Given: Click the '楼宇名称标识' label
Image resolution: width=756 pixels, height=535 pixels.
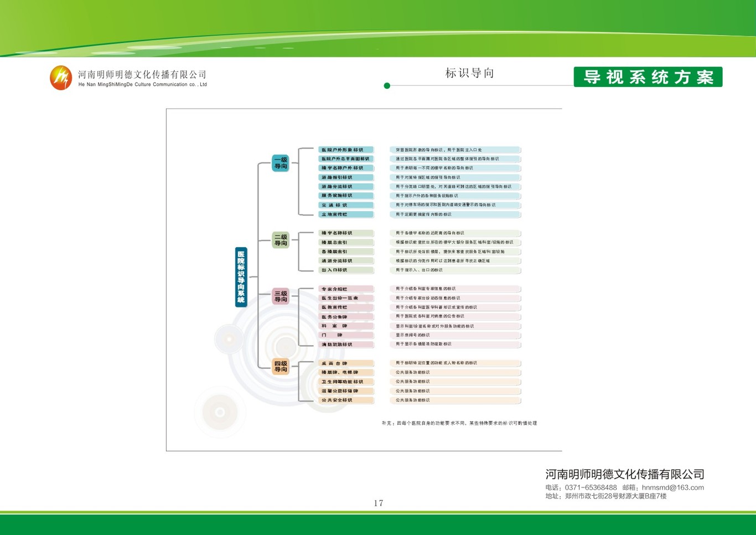Looking at the screenshot, I should (x=346, y=233).
